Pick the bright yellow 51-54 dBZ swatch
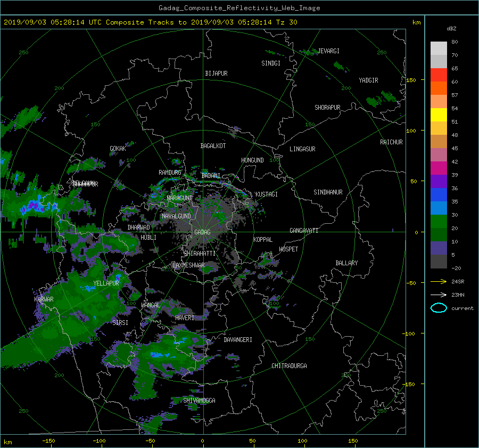479x448 pixels. click(x=439, y=115)
